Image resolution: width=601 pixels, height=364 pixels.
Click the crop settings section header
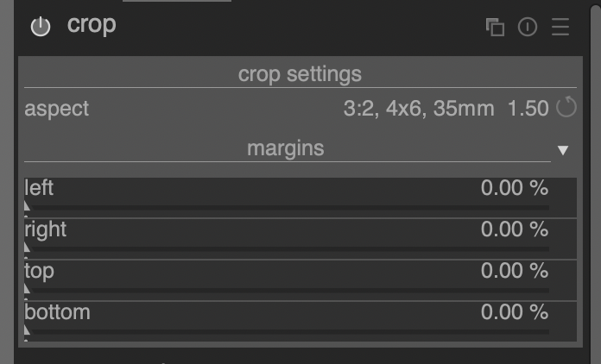pos(300,74)
